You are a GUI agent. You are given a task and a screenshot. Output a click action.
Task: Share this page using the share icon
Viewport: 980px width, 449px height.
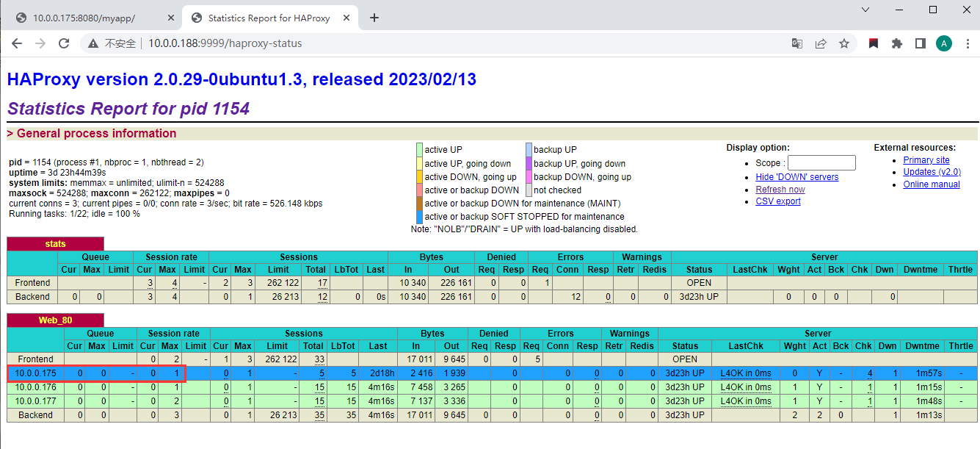821,43
